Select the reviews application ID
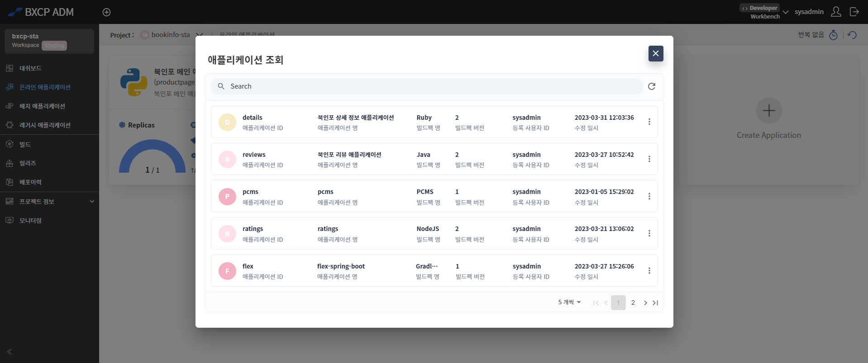This screenshot has width=868, height=363. [x=254, y=155]
